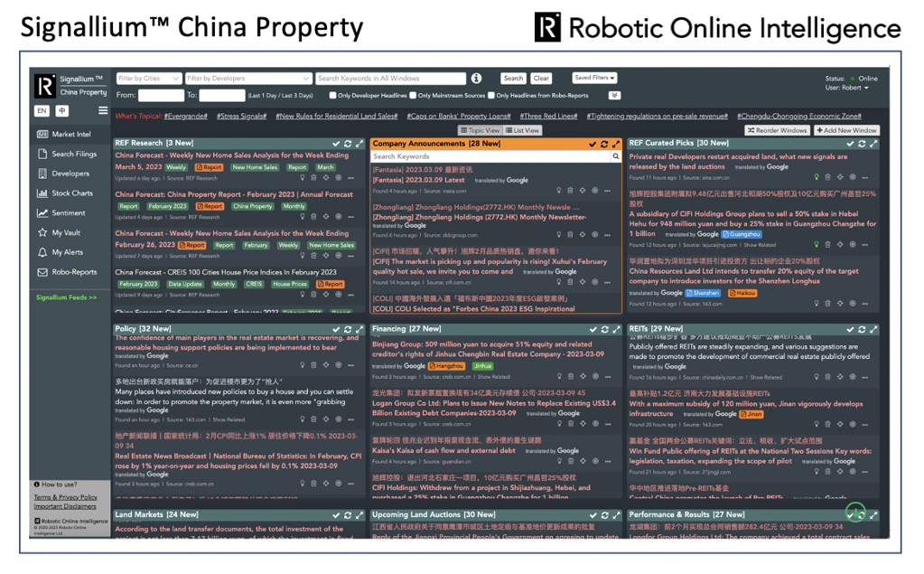This screenshot has width=924, height=574.
Task: Expand the Company Announcements window
Action: [616, 144]
